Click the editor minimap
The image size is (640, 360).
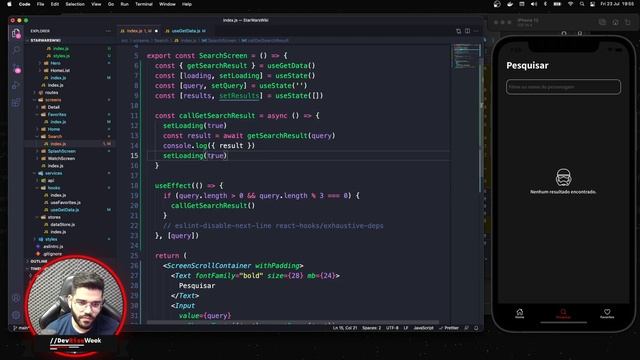coord(466,55)
